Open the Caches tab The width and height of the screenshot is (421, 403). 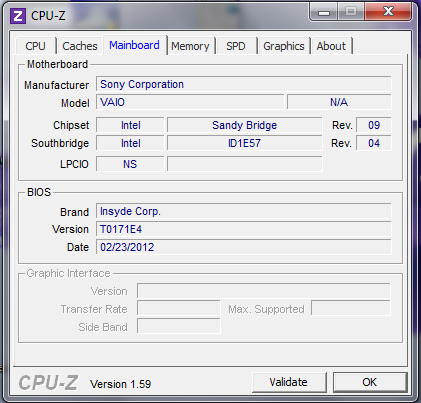tap(80, 46)
